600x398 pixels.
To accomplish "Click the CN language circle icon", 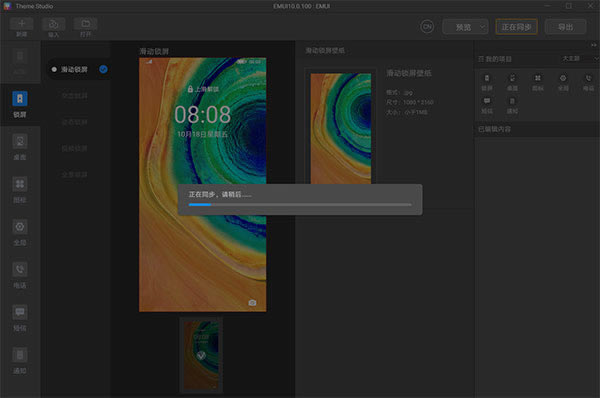I will point(427,27).
